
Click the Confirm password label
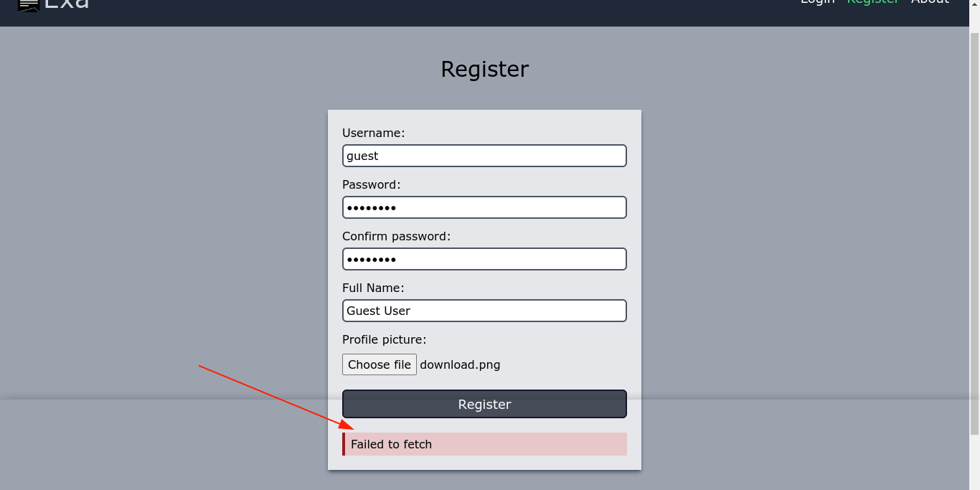point(396,236)
